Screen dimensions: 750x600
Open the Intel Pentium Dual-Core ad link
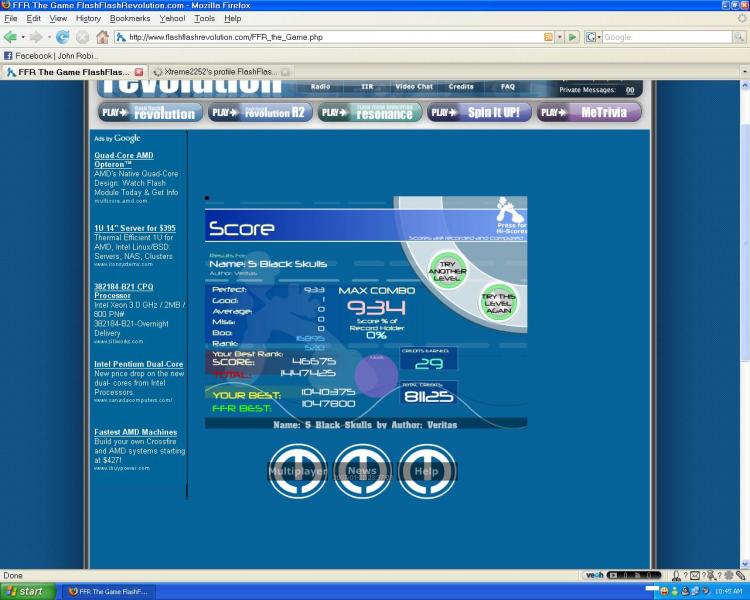(139, 364)
